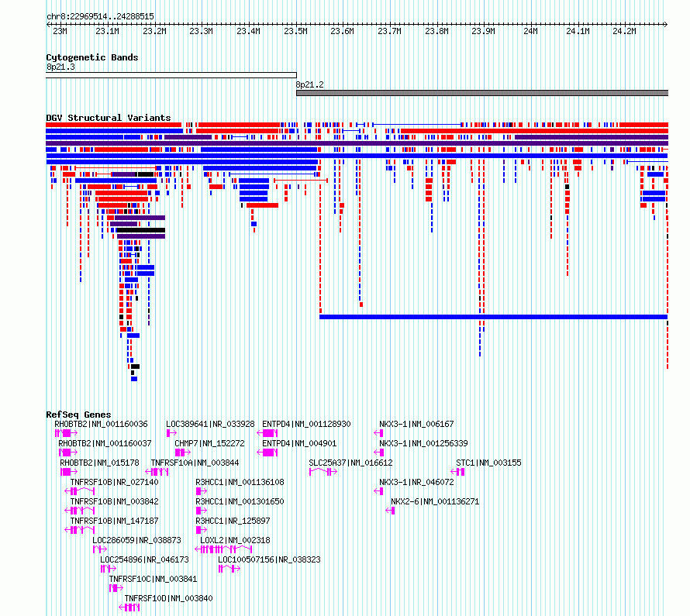The image size is (690, 616).
Task: Click the 23.4M ruler position label
Action: pyautogui.click(x=248, y=31)
